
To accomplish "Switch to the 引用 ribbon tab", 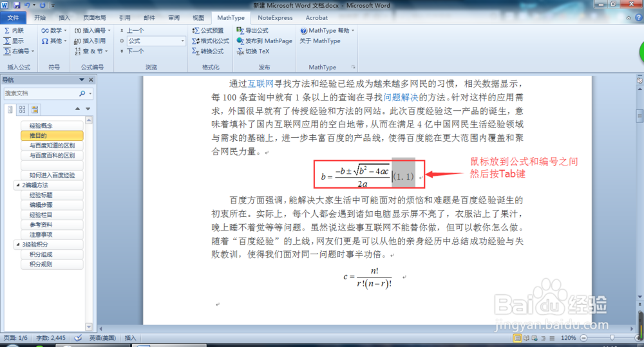I will pyautogui.click(x=125, y=17).
